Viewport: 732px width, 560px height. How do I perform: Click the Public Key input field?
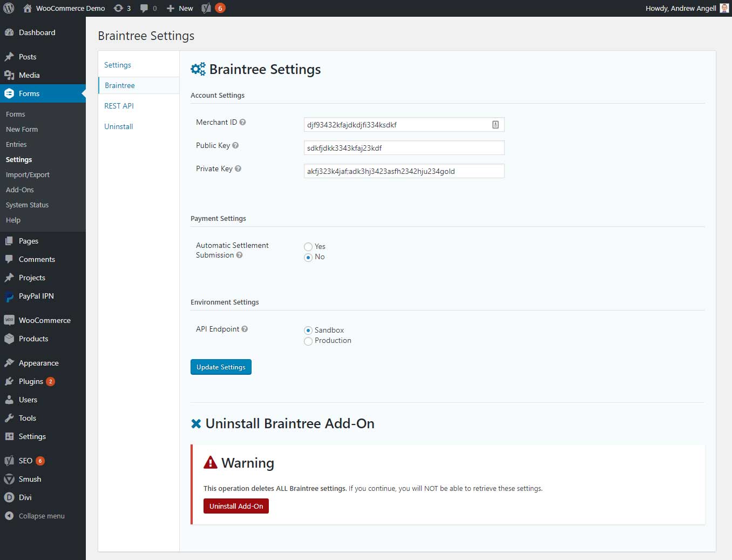(x=404, y=148)
